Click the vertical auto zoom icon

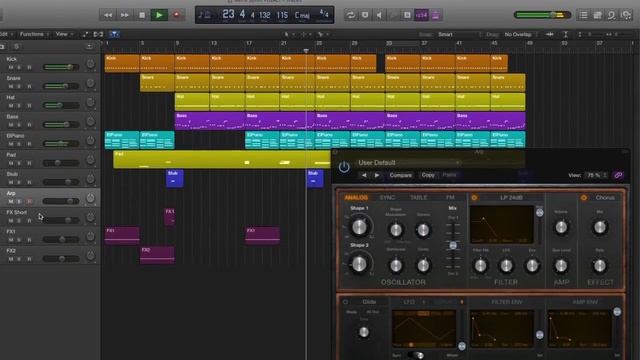tap(565, 34)
